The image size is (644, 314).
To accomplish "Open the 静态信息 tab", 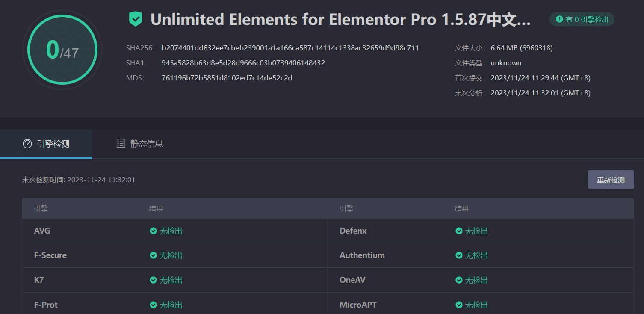I will click(x=140, y=144).
